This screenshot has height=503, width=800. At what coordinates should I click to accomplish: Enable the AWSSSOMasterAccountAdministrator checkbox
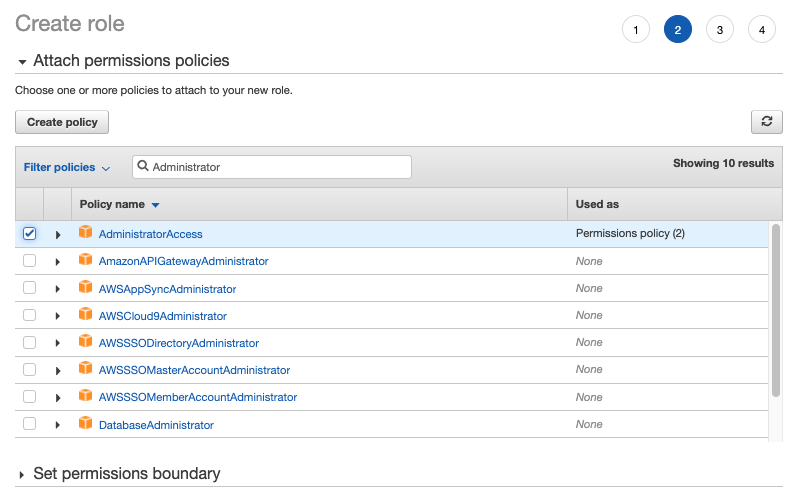(x=30, y=369)
